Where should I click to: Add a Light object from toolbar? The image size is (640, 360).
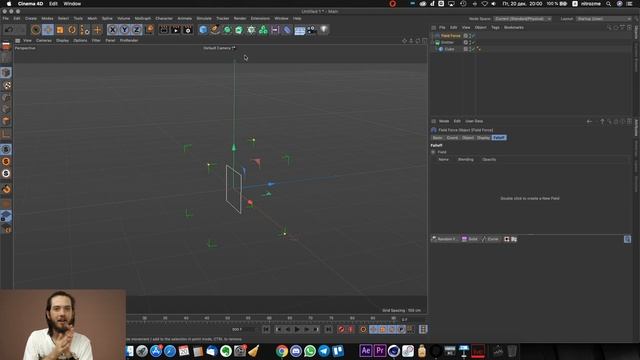point(324,30)
